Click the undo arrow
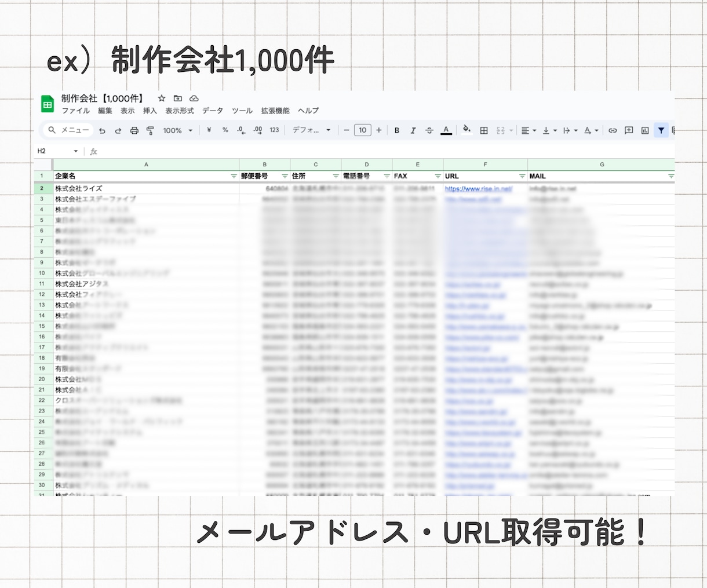This screenshot has width=707, height=588. pos(102,130)
